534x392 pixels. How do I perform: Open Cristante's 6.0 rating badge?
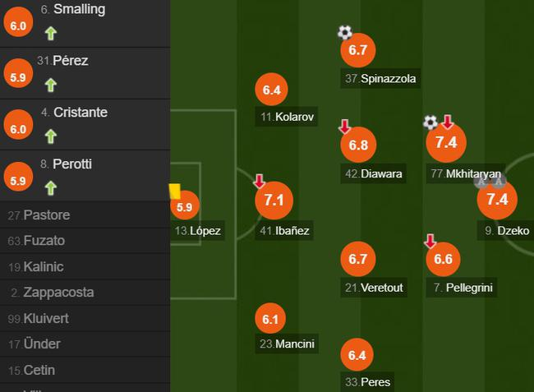click(18, 129)
